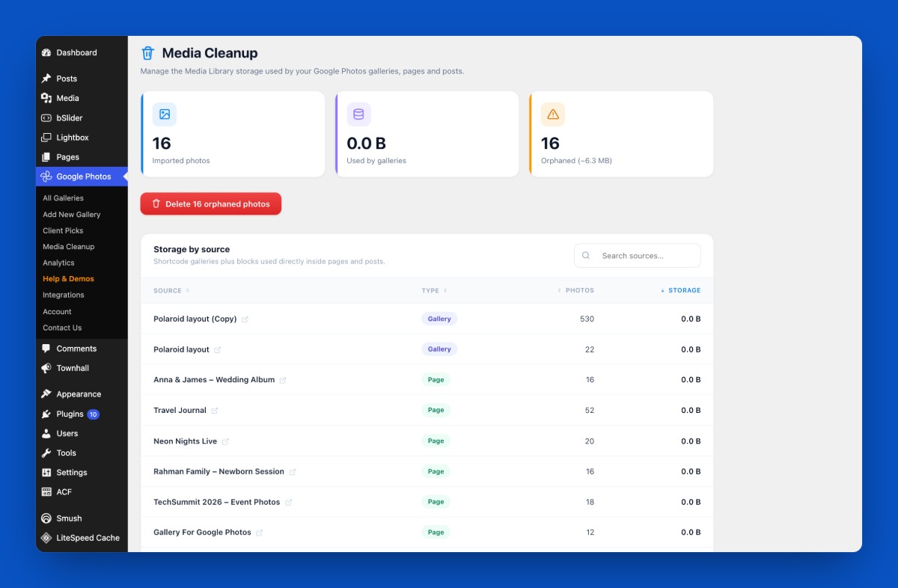Select Analytics in Google Photos submenu
Screen dimensions: 898x588
[x=58, y=263]
